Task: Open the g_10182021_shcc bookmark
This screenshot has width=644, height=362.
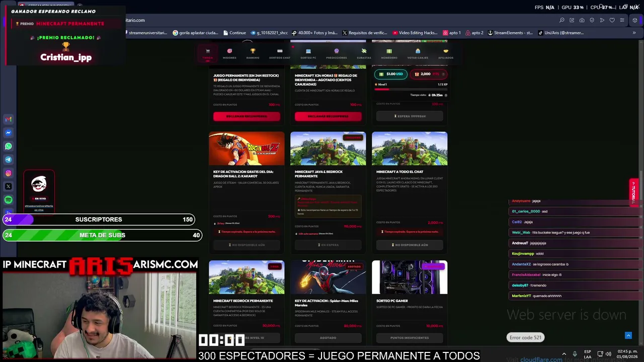Action: point(269,33)
